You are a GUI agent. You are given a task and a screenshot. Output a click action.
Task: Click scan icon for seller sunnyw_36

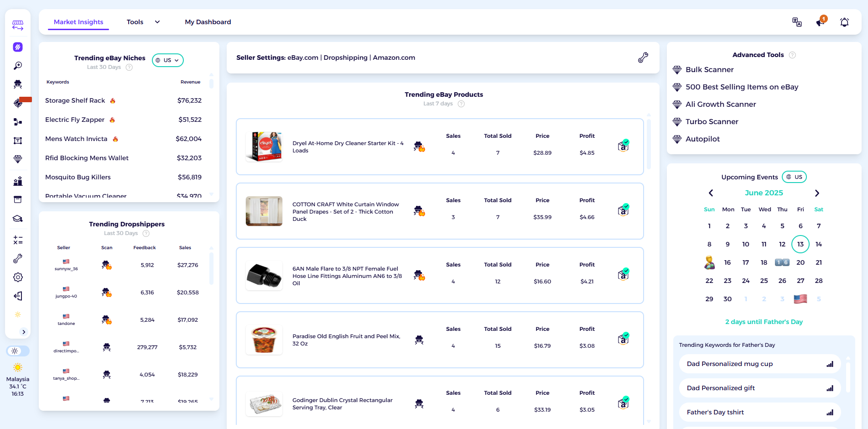point(106,265)
